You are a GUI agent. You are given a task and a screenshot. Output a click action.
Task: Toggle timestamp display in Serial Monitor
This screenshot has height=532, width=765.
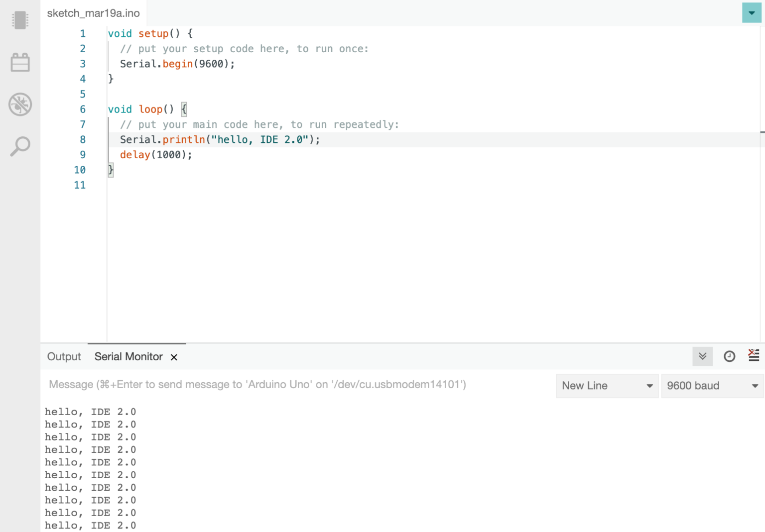[x=729, y=356]
